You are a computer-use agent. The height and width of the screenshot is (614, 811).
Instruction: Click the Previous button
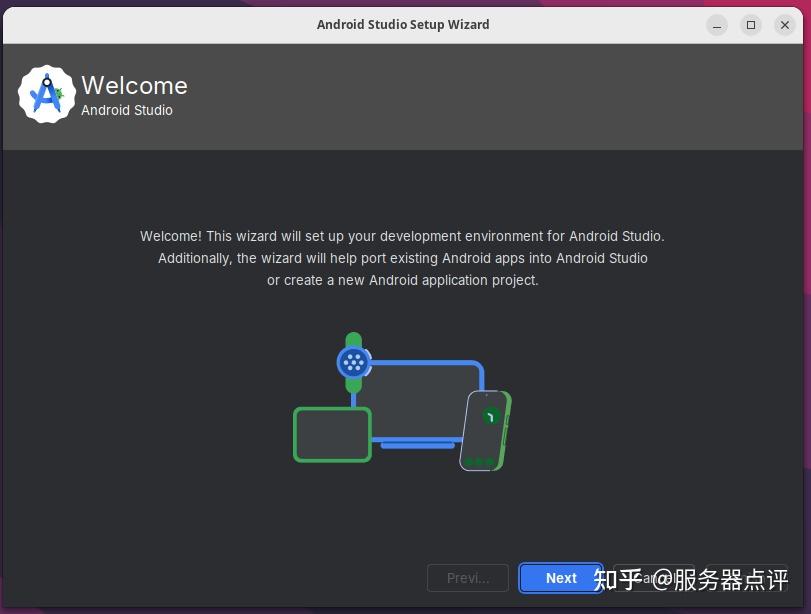pyautogui.click(x=467, y=578)
